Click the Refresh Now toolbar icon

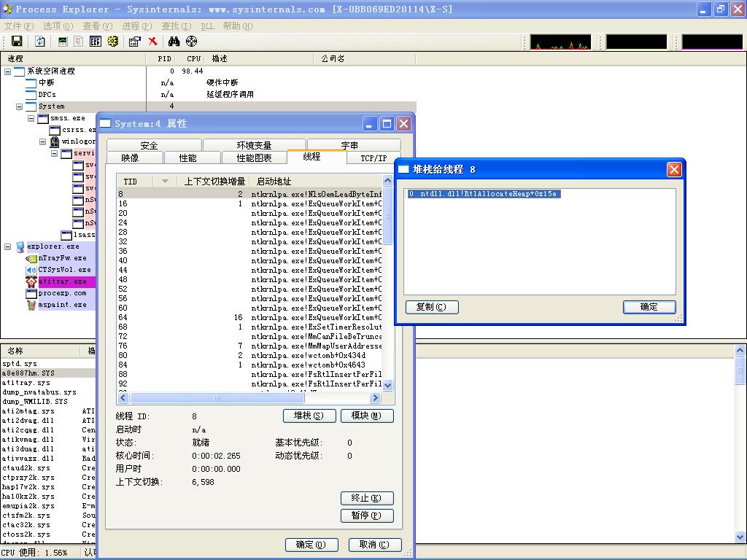[40, 42]
